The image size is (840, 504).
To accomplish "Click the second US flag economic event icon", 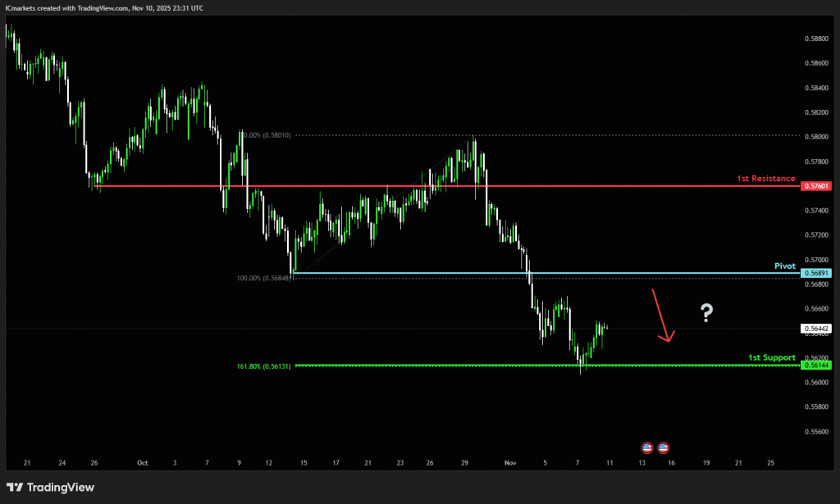I will (664, 447).
